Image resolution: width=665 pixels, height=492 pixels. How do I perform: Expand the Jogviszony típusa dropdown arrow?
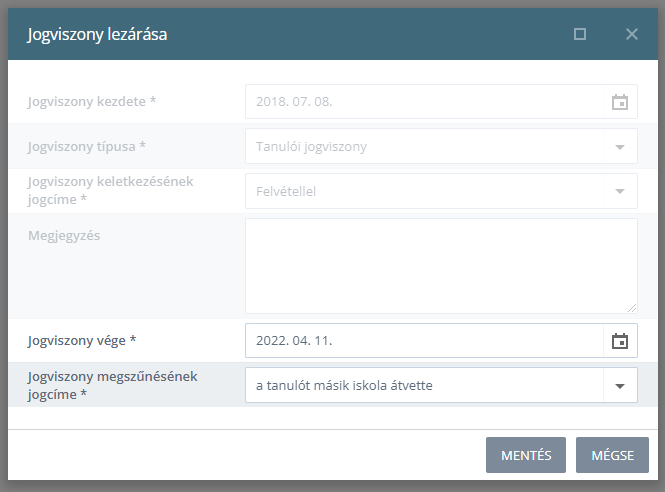pos(620,147)
